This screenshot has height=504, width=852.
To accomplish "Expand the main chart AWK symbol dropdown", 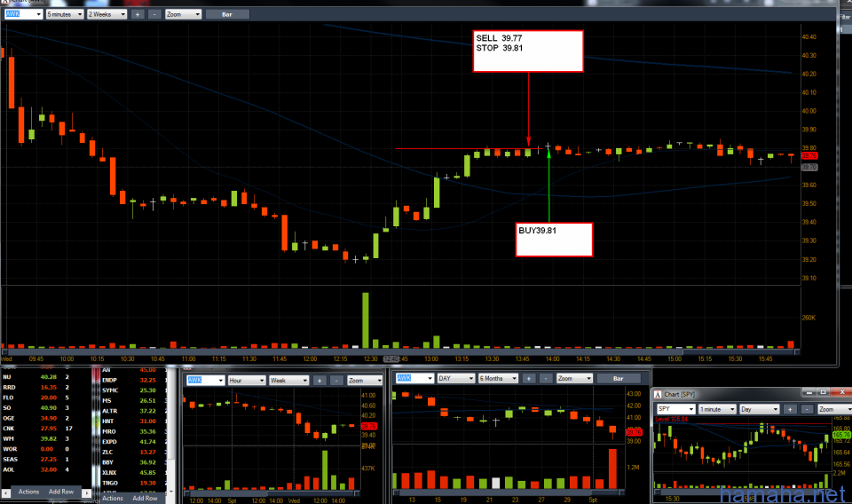I will point(23,15).
